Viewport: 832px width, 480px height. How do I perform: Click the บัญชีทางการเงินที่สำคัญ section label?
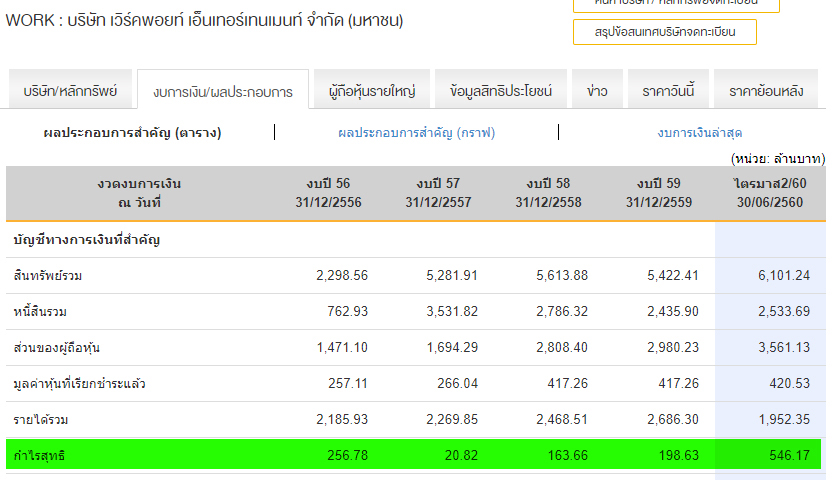tap(86, 240)
